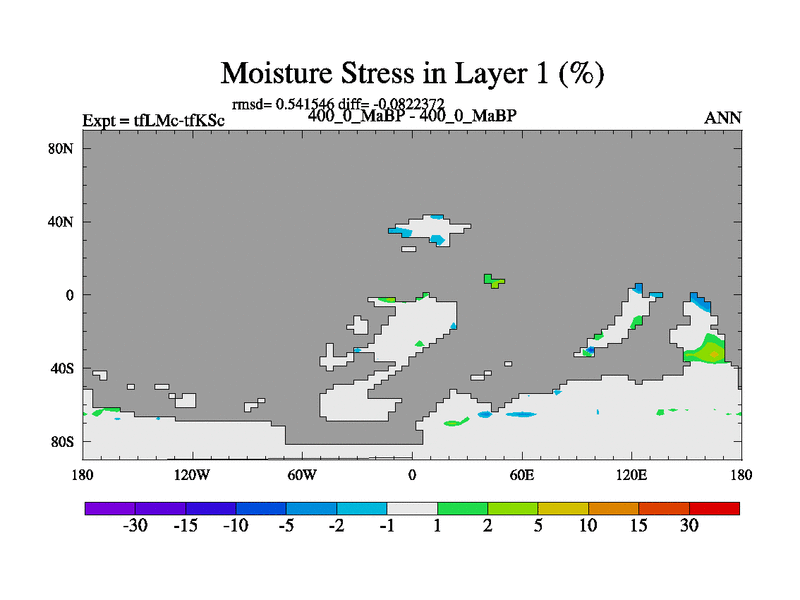Select the 80S latitude tick label
800x600 pixels.
pos(63,441)
